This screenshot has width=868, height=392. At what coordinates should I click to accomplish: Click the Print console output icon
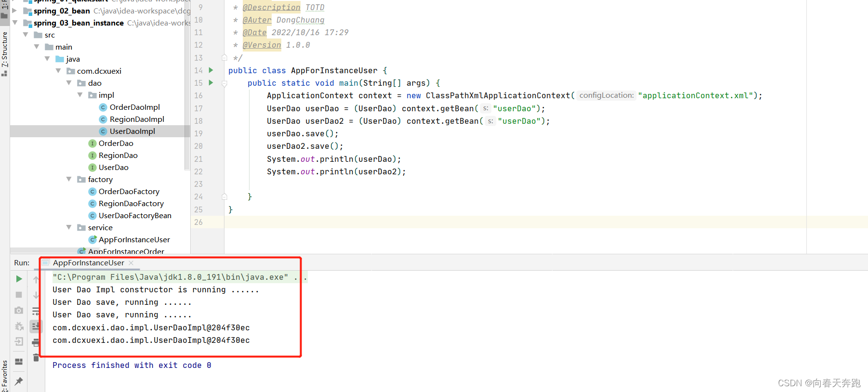pos(36,342)
